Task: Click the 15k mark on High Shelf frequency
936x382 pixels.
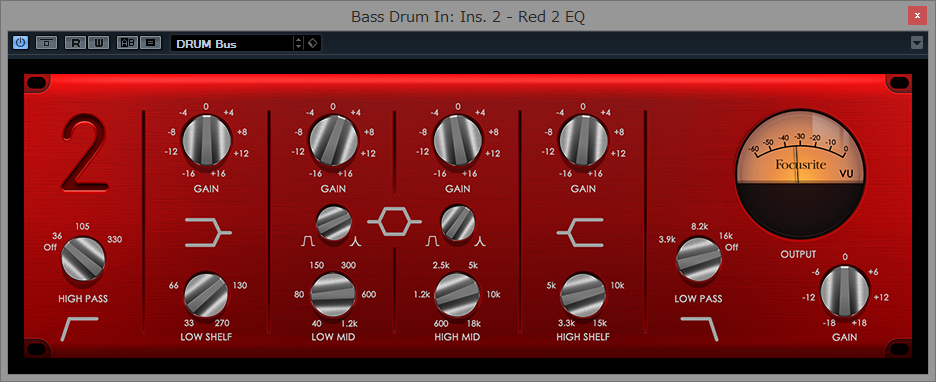Action: [600, 323]
